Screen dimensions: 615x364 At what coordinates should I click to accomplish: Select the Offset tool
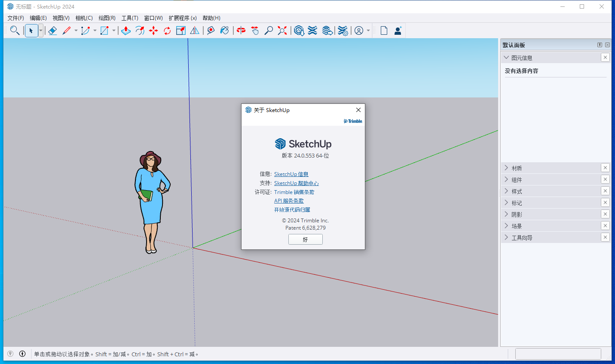coord(140,30)
